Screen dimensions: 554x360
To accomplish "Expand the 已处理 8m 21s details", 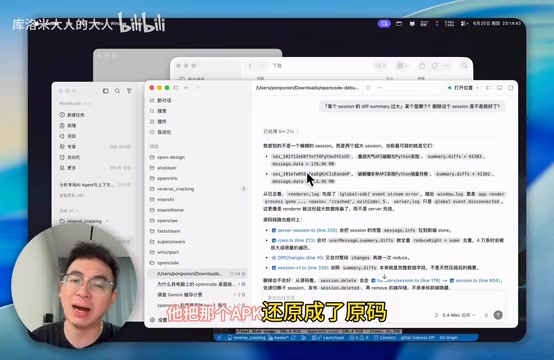I will [281, 131].
